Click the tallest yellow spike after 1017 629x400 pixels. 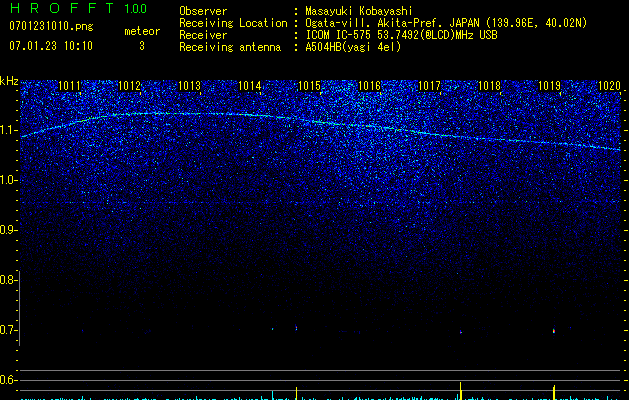[461, 391]
